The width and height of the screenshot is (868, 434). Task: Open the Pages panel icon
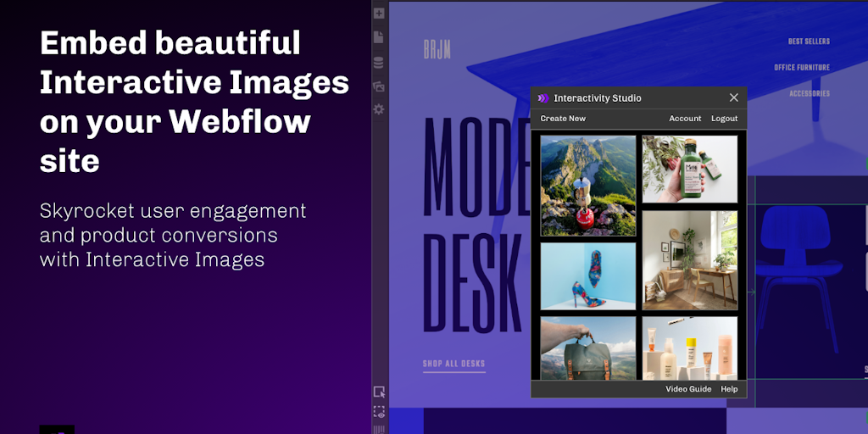point(379,37)
